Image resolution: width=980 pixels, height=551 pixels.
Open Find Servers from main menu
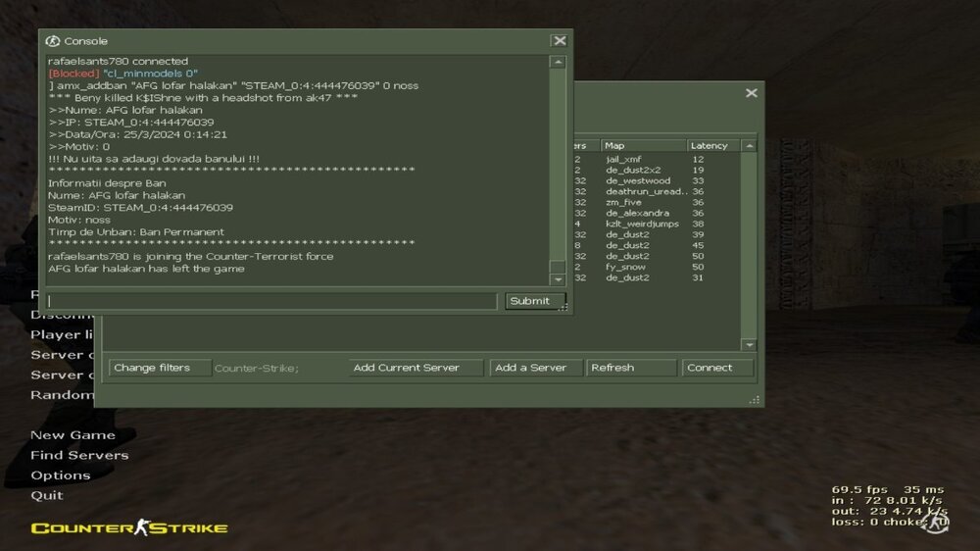tap(79, 455)
